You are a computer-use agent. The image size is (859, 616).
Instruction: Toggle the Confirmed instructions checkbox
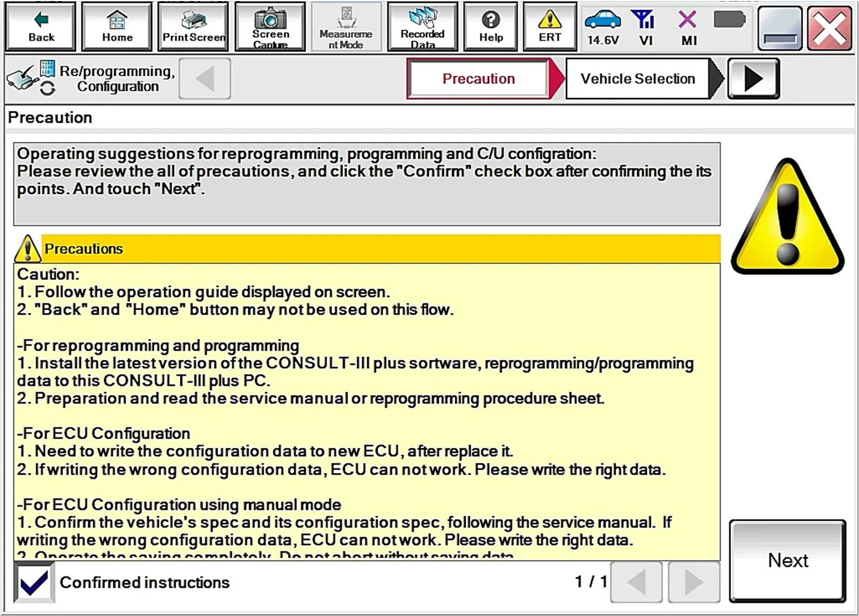[x=34, y=583]
